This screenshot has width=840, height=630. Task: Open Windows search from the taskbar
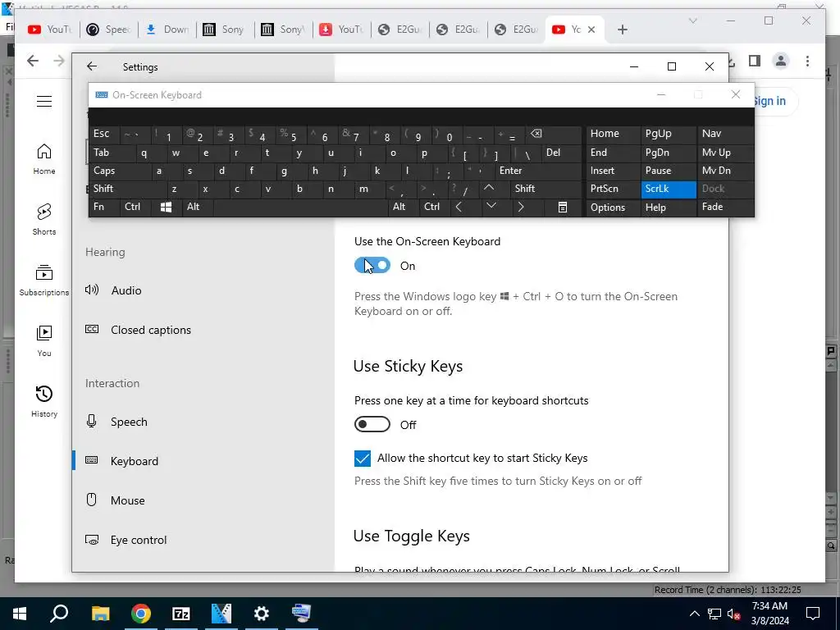(59, 614)
